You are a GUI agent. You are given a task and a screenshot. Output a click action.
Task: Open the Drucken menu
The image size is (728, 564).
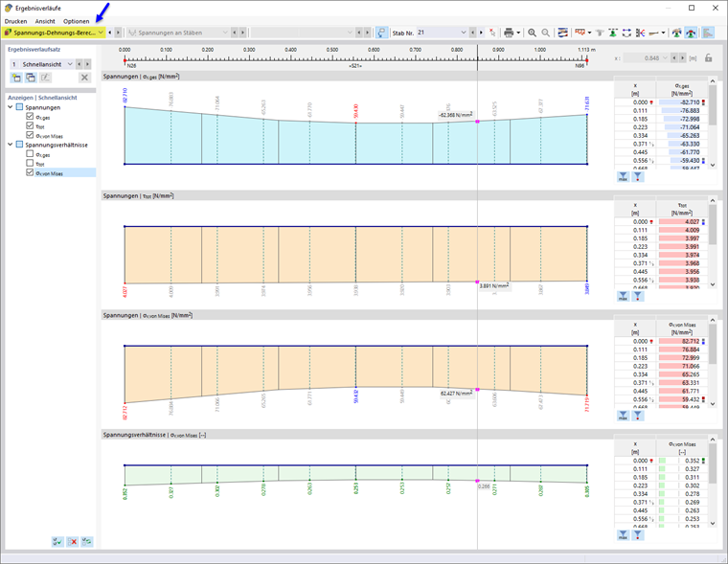coord(15,21)
